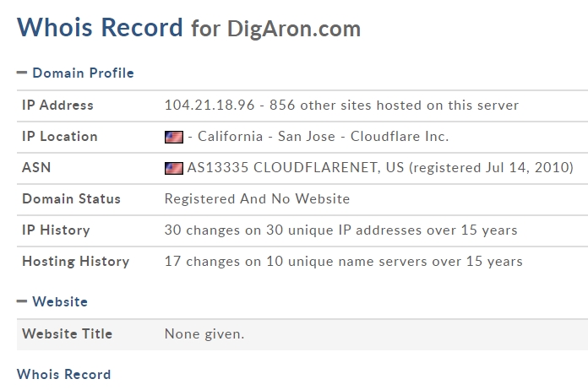Click the Hosting History label
588x390 pixels.
click(76, 261)
